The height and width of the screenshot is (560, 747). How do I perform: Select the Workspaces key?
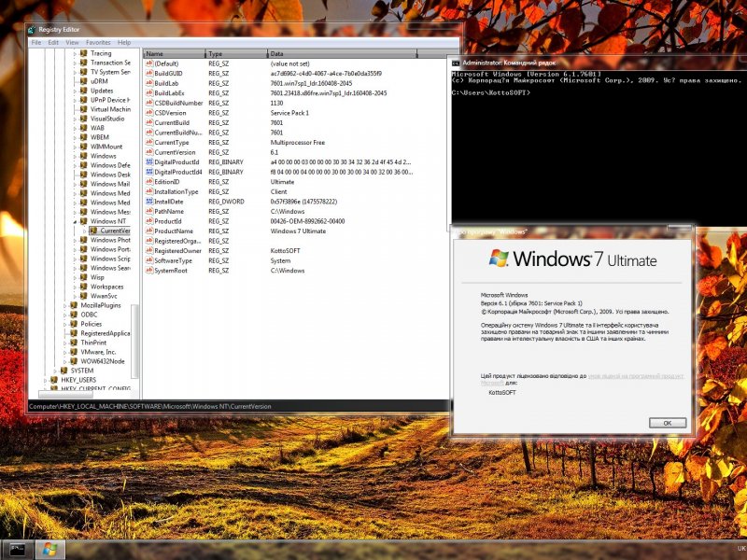tap(107, 287)
